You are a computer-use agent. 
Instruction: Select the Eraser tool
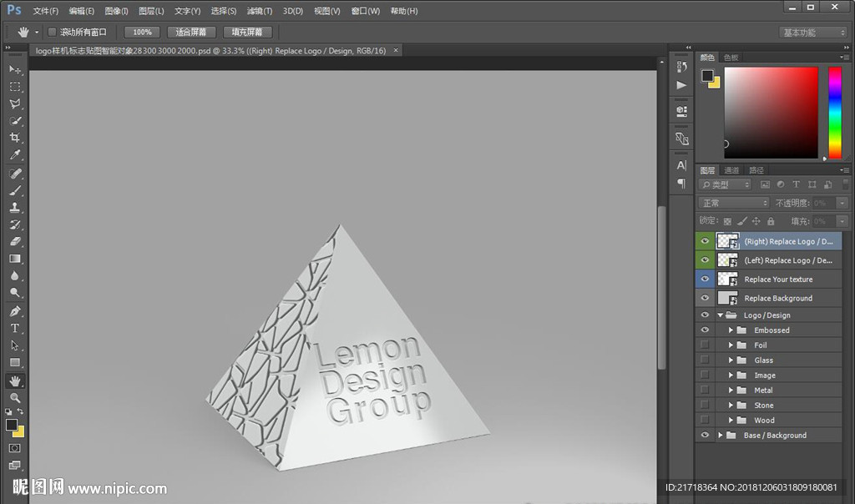click(15, 241)
